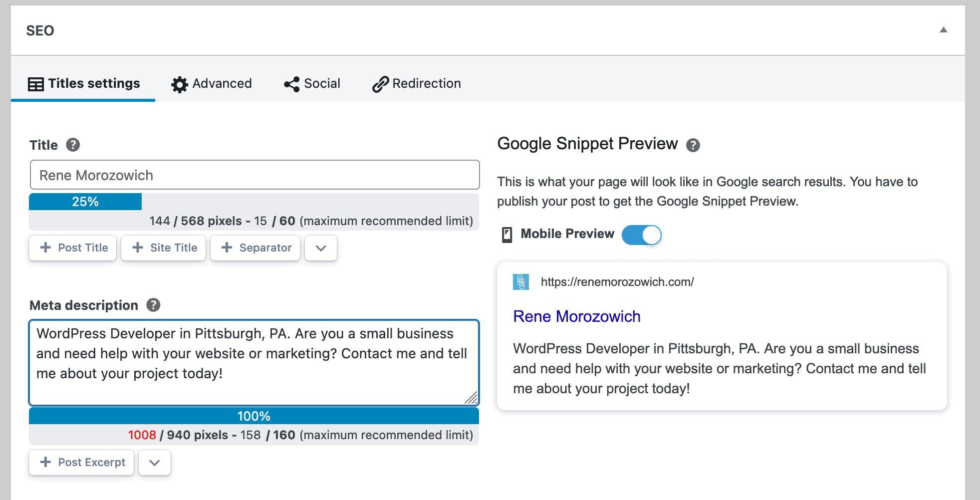Click into the Meta description textarea
This screenshot has width=980, height=500.
pos(254,362)
